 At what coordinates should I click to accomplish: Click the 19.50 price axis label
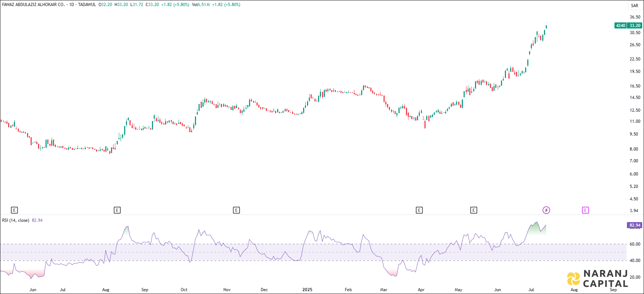tap(635, 72)
